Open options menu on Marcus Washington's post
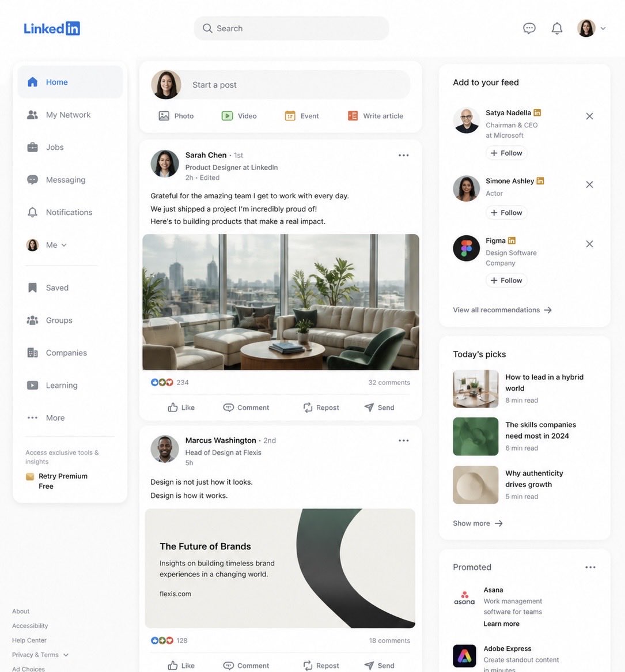The height and width of the screenshot is (672, 625). tap(404, 440)
